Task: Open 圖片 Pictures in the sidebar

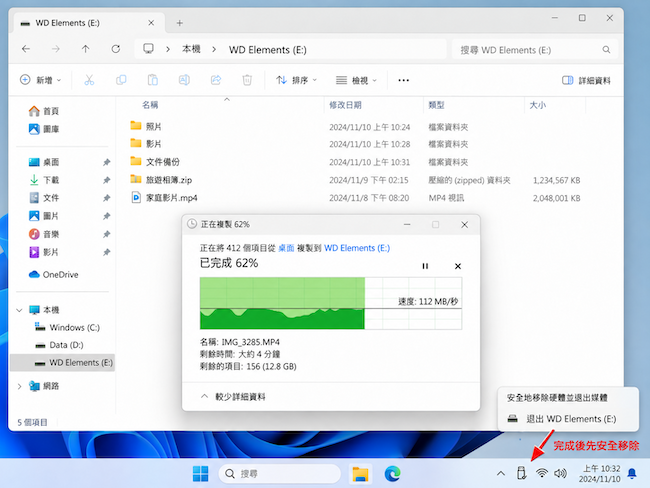Action: coord(44,216)
